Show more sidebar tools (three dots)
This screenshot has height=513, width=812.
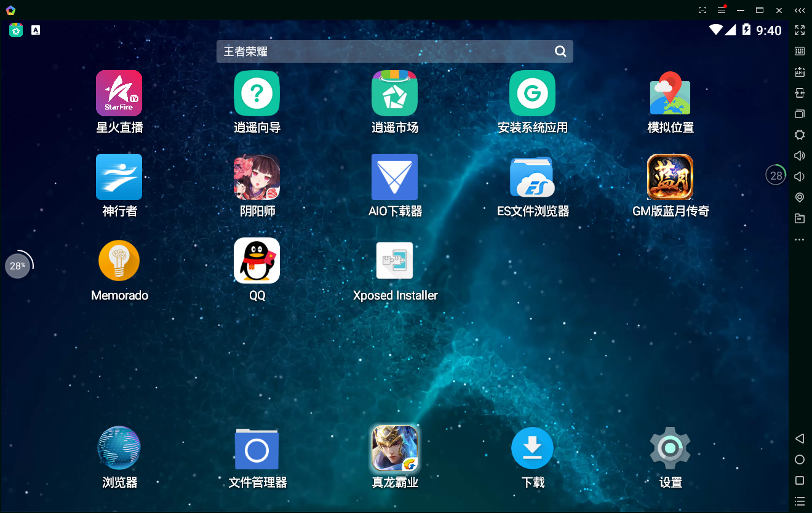tap(800, 239)
